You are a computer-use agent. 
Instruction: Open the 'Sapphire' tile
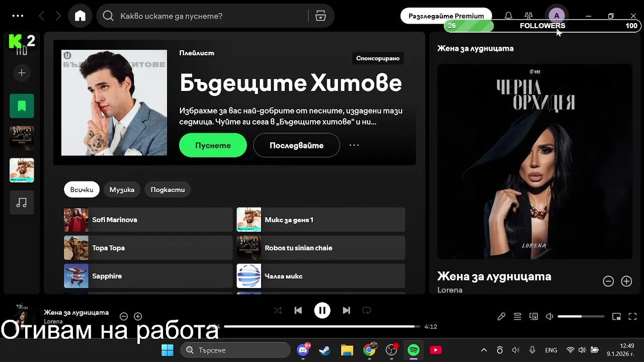(148, 276)
